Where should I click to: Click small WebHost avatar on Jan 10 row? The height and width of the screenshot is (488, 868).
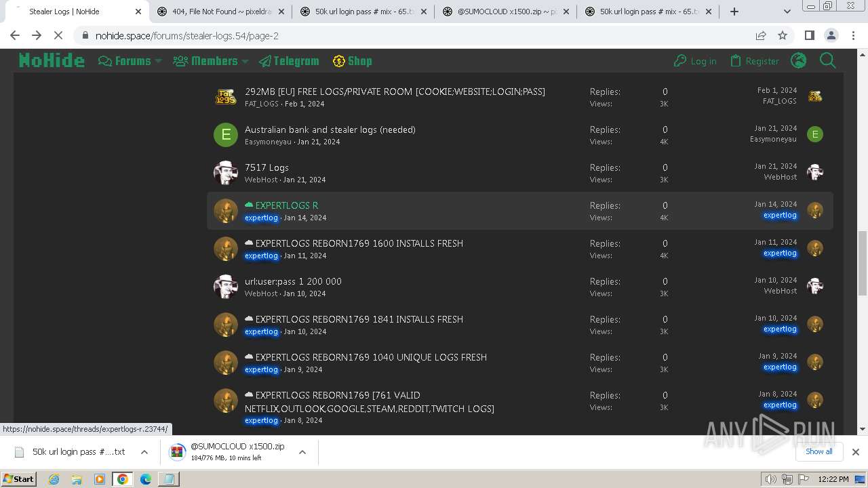pos(815,286)
